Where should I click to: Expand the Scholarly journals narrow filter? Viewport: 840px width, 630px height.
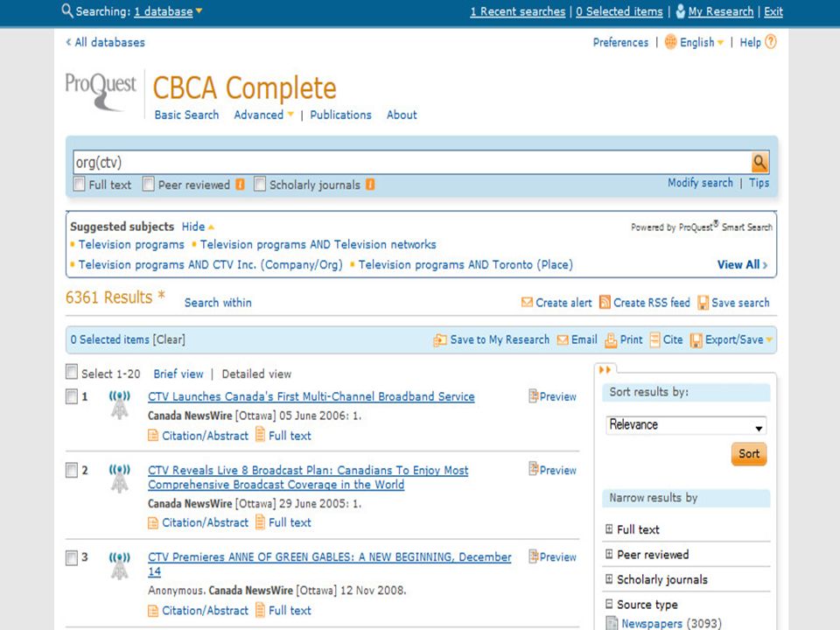609,579
